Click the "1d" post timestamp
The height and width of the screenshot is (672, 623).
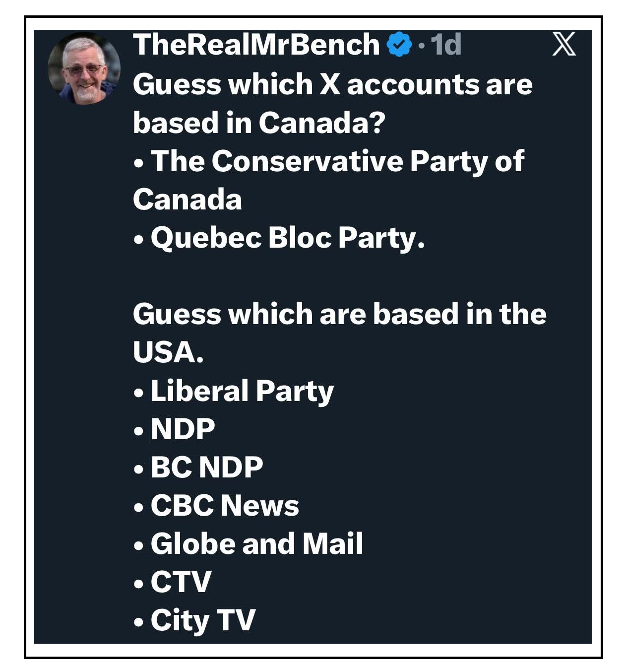pyautogui.click(x=446, y=45)
